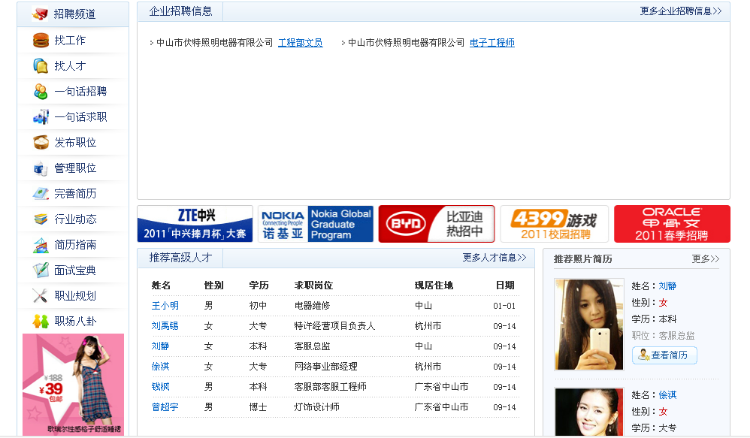The height and width of the screenshot is (438, 750).
Task: Click 徐淇 name link in photo resume
Action: pyautogui.click(x=667, y=395)
